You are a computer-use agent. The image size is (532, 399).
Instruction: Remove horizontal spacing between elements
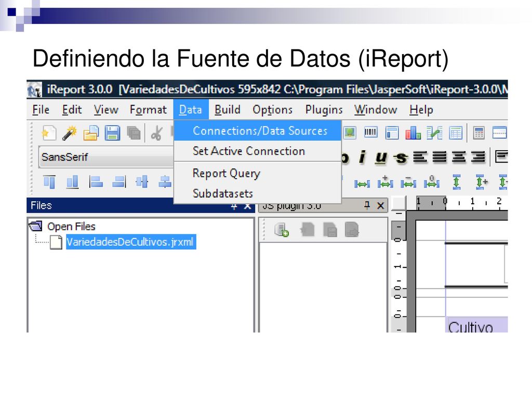click(x=432, y=182)
